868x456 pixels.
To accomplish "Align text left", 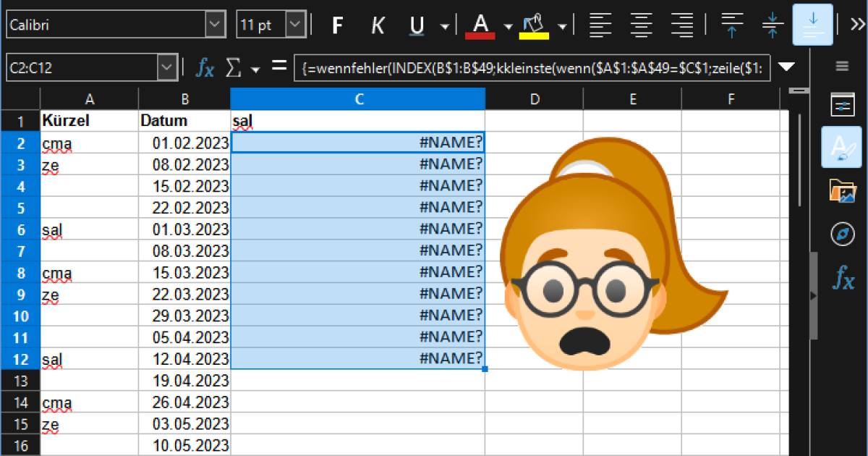I will point(600,25).
